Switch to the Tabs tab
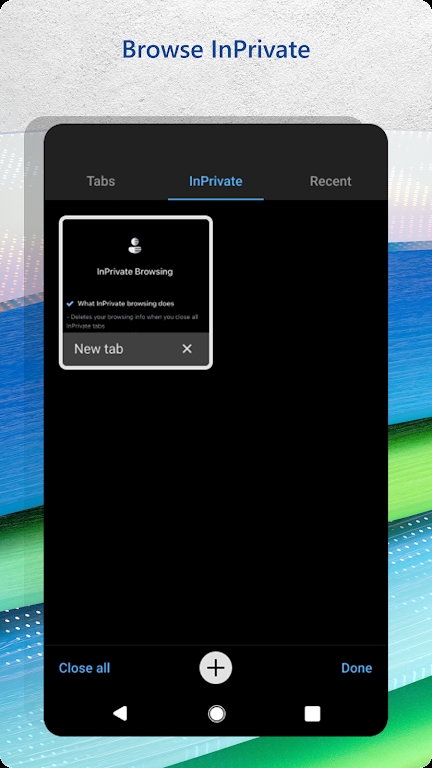 tap(101, 181)
